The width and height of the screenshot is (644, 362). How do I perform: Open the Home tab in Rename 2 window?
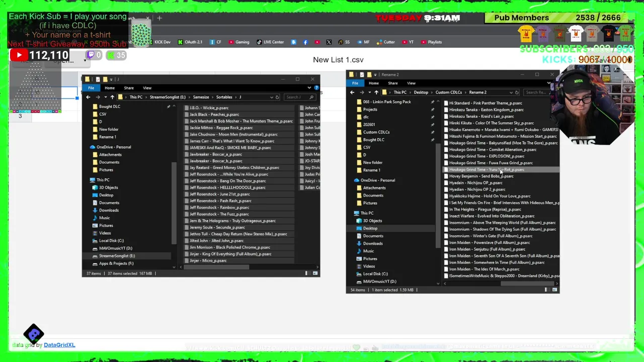coord(373,83)
